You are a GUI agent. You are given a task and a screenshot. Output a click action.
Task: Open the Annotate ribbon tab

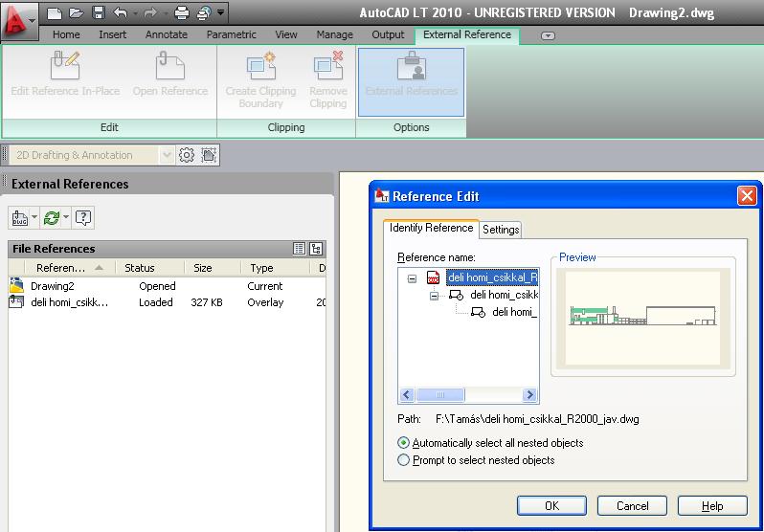pos(167,34)
